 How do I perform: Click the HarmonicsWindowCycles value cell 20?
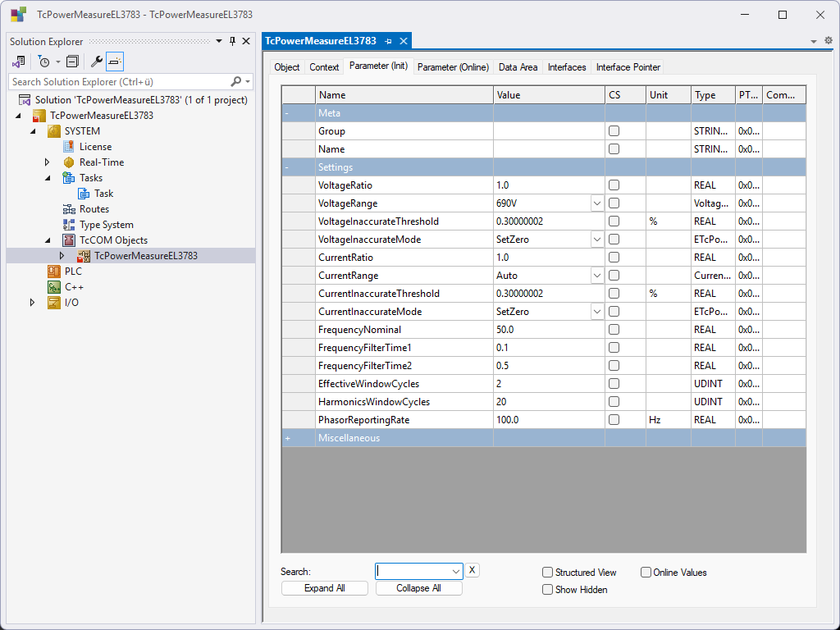point(549,402)
